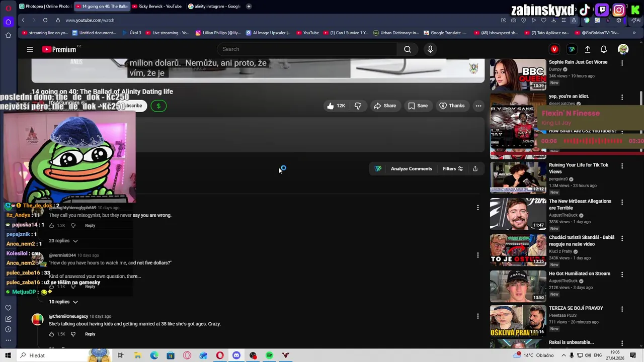Open AI Image Upscaler bookmark
644x362 pixels.
coord(268,33)
